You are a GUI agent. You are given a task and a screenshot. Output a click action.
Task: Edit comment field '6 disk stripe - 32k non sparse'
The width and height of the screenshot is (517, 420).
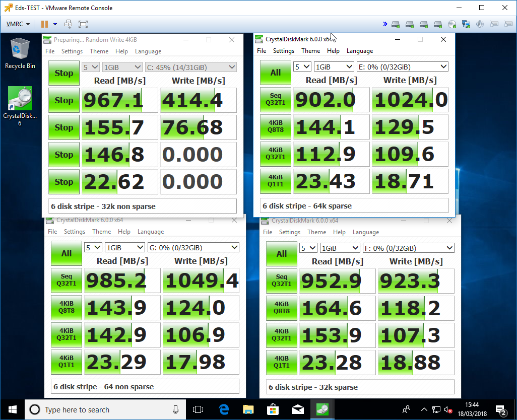(143, 206)
